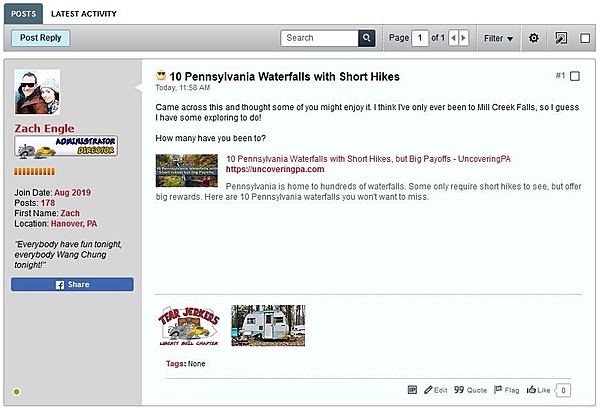Open Zach Engle's avatar photo

40,95
